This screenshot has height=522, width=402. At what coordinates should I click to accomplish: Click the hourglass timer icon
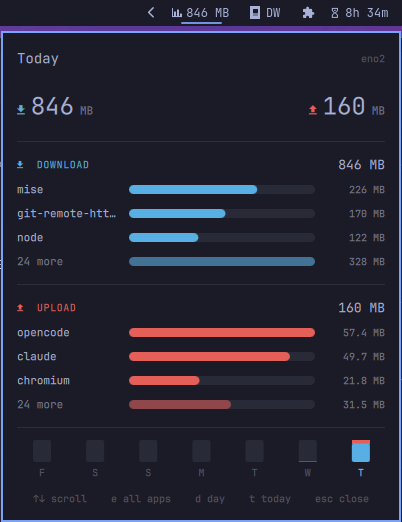(x=335, y=13)
